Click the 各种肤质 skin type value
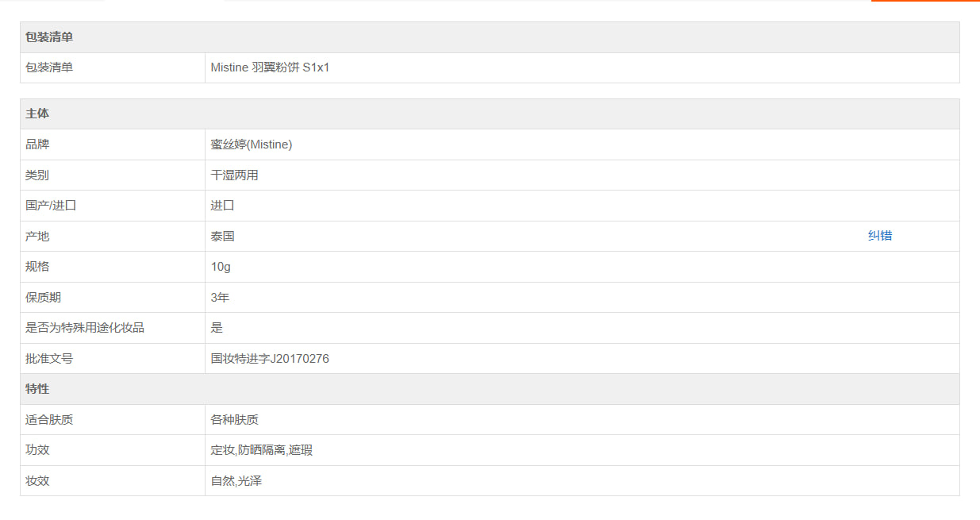Screen dimensions: 980x520 click(234, 419)
